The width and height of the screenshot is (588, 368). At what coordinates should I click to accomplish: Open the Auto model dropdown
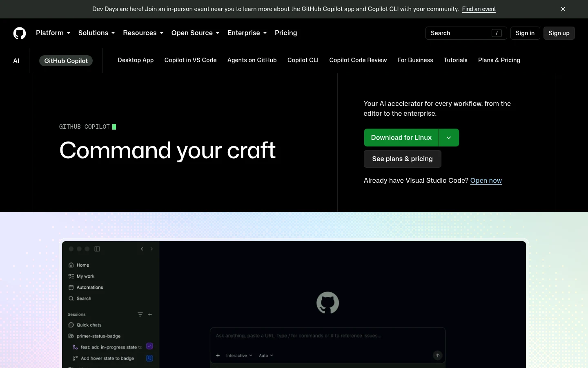(266, 356)
